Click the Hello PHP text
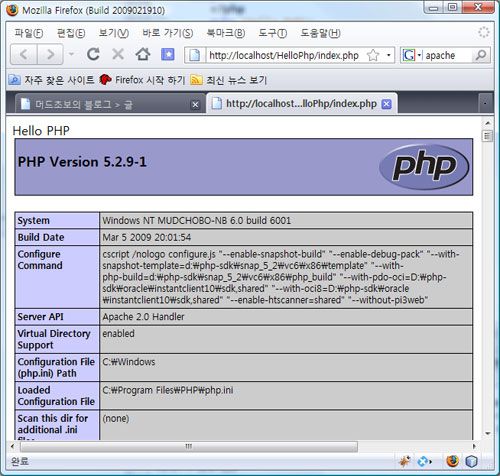Viewport: 500px width, 476px height. click(41, 131)
